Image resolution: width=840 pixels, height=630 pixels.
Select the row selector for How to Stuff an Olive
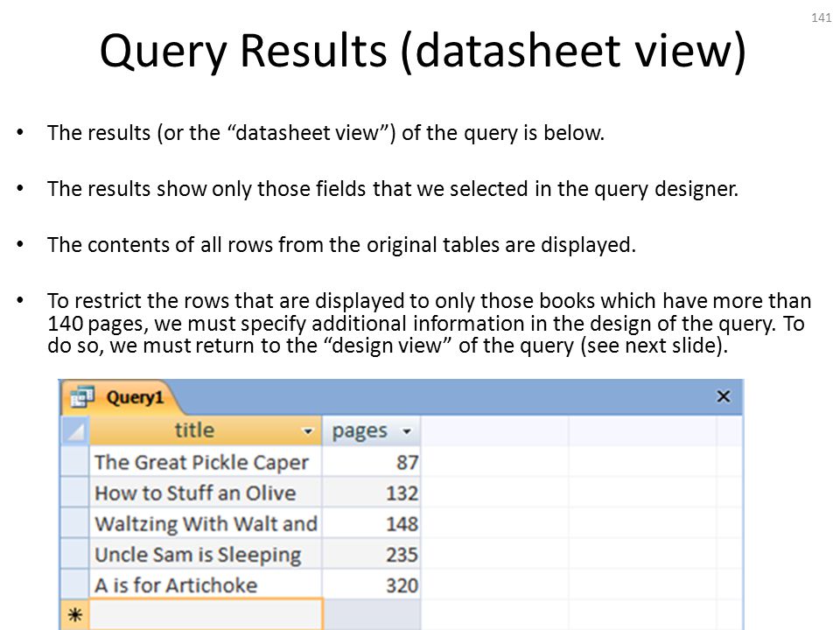[75, 493]
